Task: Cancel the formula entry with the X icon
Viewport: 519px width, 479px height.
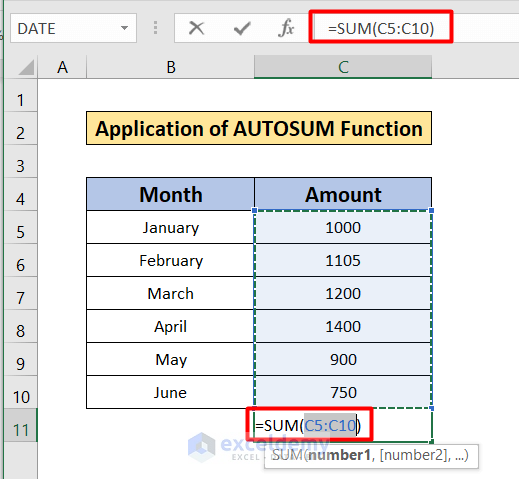Action: pos(196,28)
